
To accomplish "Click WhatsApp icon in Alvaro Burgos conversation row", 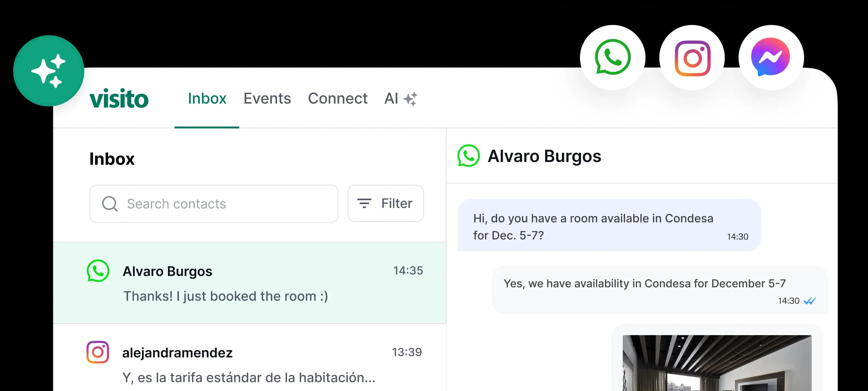I will coord(98,271).
